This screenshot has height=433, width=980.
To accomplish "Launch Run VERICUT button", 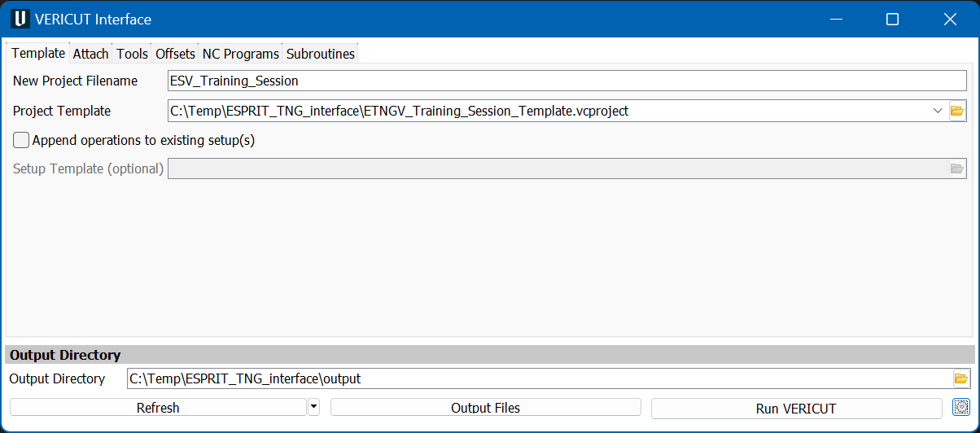I will (x=796, y=408).
